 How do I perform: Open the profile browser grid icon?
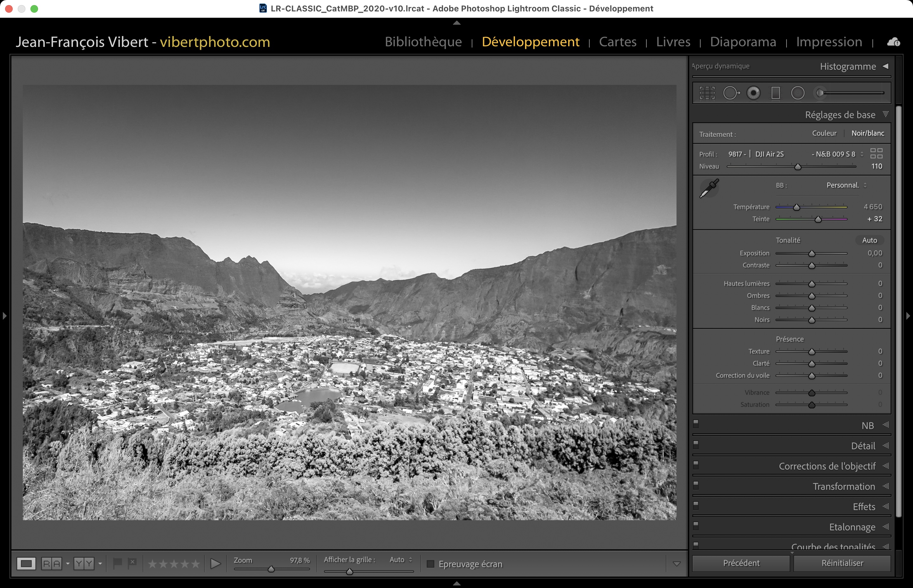point(876,153)
